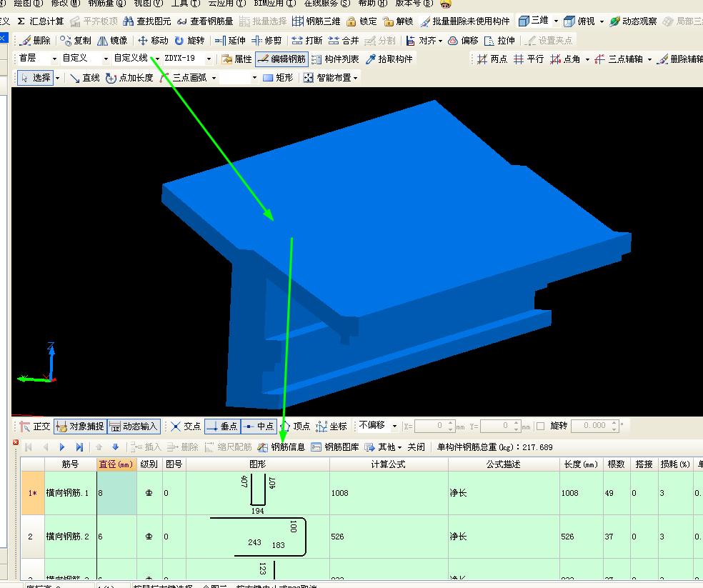Select the 合并 merge tool
This screenshot has height=588, width=703.
click(x=344, y=40)
